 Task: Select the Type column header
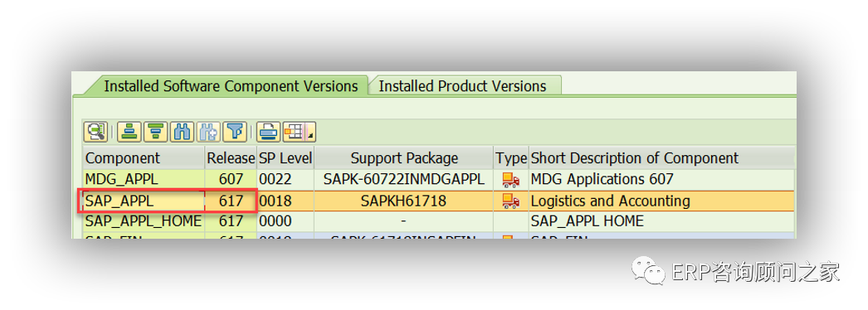coord(511,158)
